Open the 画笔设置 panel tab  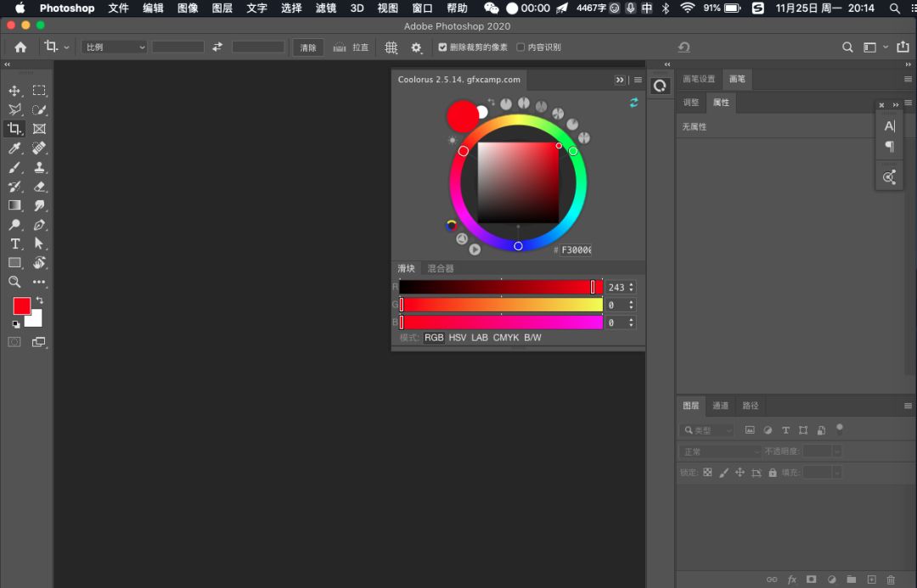[x=699, y=79]
